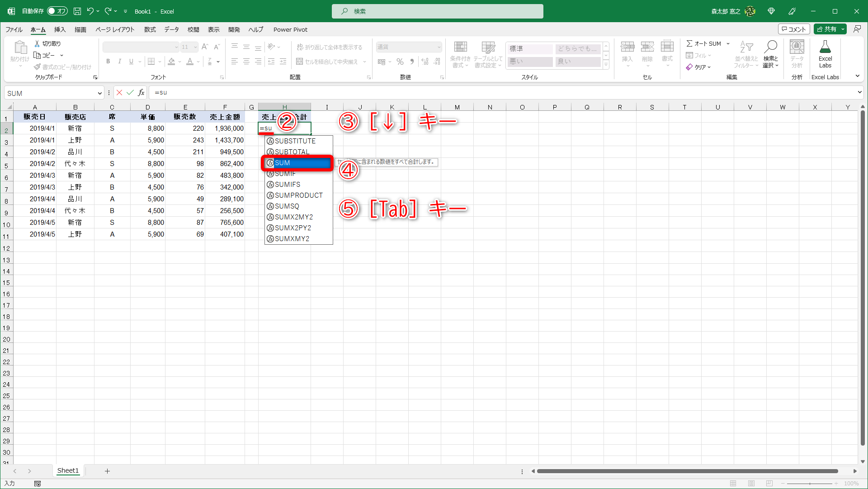Click the Excel Labs flask icon

click(x=825, y=47)
